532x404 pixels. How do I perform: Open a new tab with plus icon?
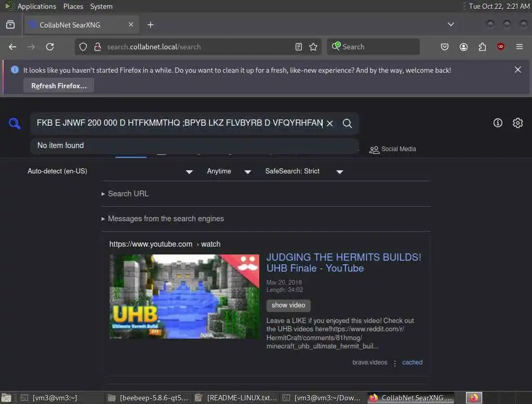(x=150, y=25)
